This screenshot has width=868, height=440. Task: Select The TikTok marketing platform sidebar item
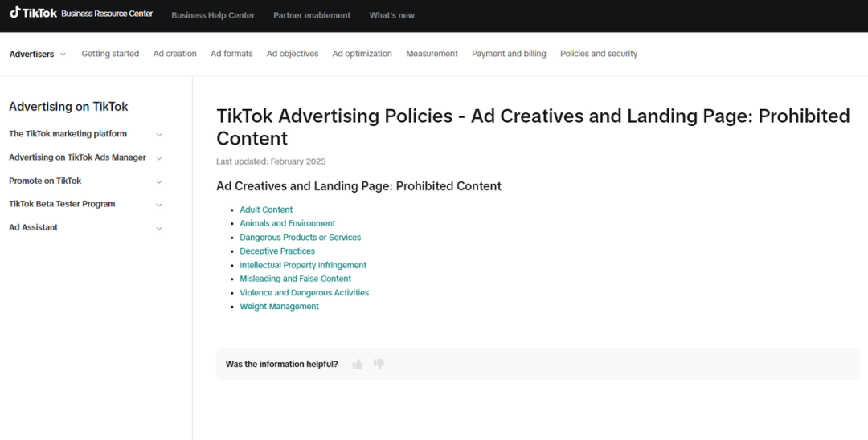pyautogui.click(x=68, y=134)
